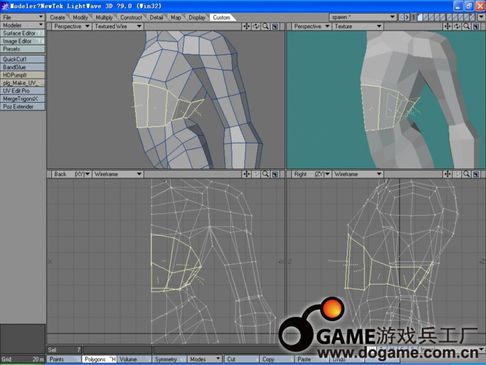
Task: Switch selection mode to Polygons
Action: 99,359
